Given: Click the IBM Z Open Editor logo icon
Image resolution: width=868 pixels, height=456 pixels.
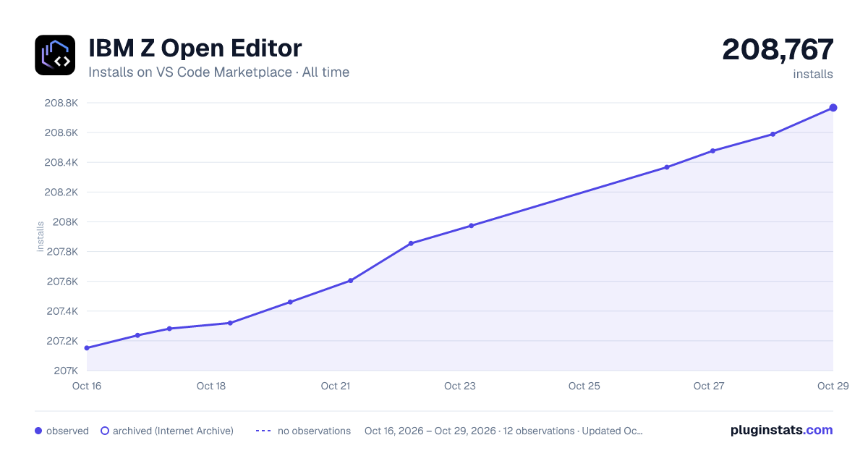Looking at the screenshot, I should pos(55,55).
